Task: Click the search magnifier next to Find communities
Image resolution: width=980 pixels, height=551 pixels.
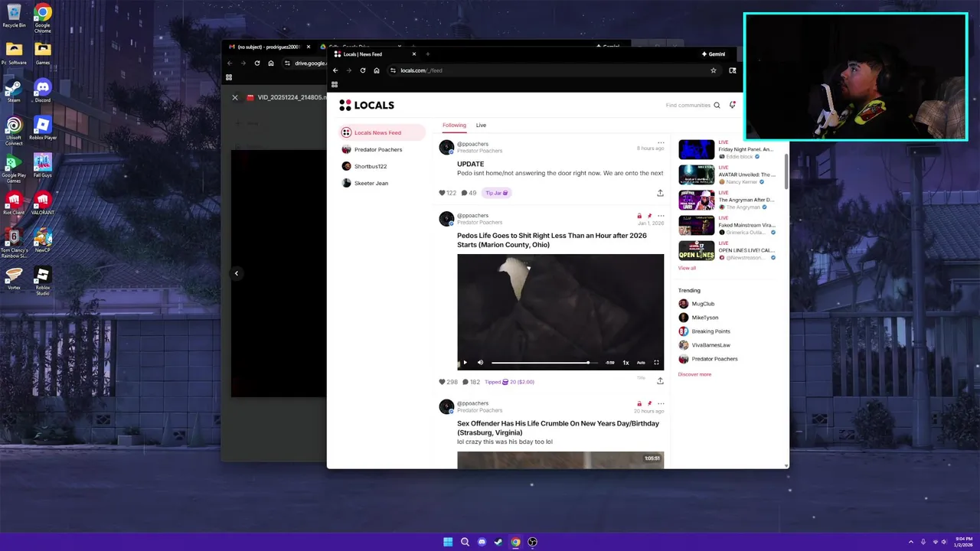Action: point(717,105)
